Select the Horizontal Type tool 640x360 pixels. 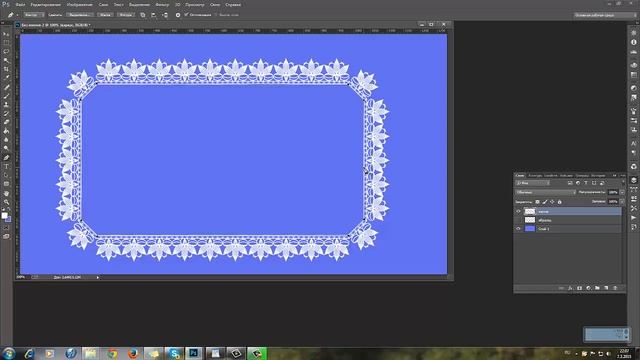tap(6, 167)
